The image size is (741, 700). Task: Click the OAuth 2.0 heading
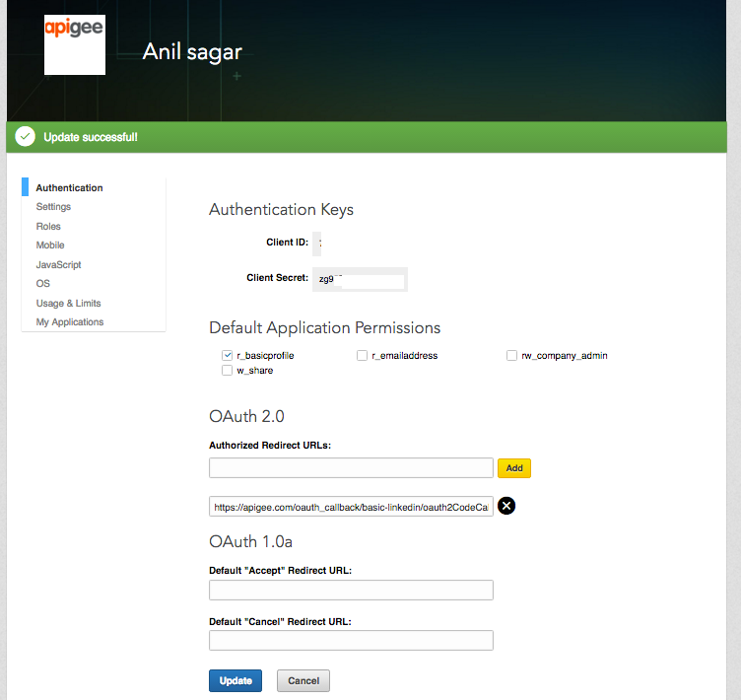click(x=246, y=416)
